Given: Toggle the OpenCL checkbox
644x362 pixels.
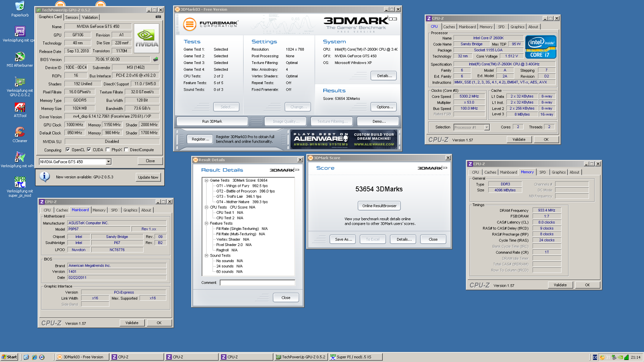Looking at the screenshot, I should pos(68,150).
